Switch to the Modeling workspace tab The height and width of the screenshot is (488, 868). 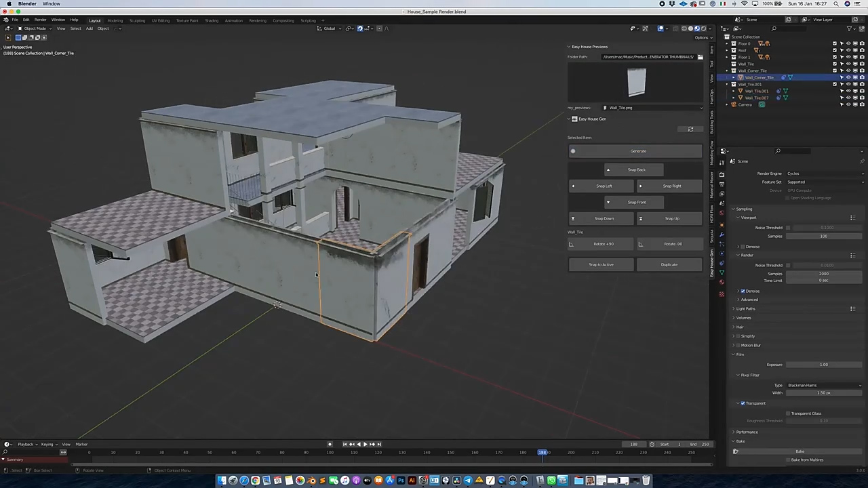(x=115, y=20)
